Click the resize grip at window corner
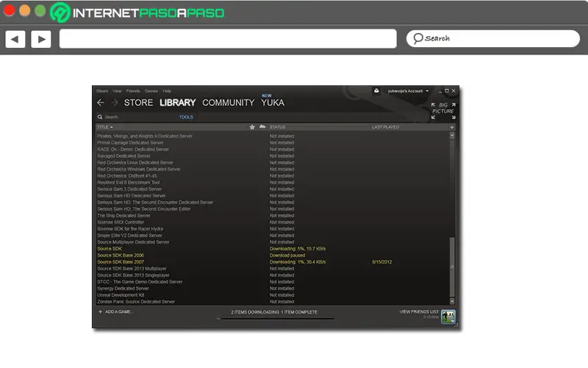588x368 pixels. pos(456,325)
